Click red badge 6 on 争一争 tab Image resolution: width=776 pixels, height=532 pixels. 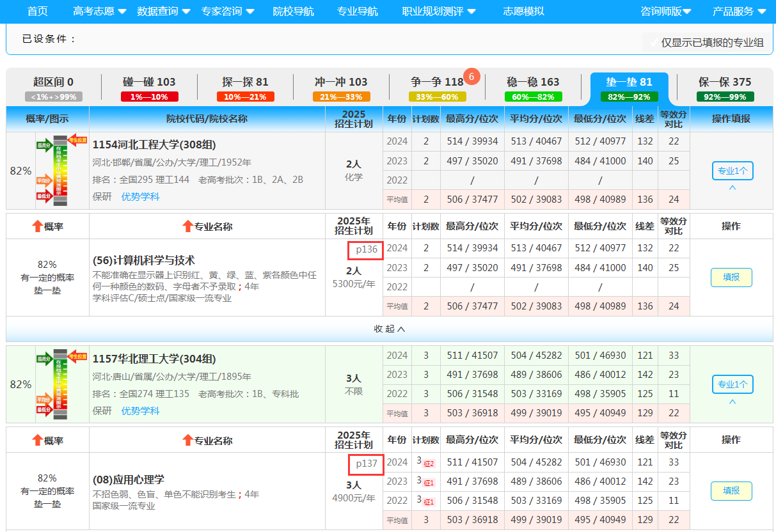471,76
